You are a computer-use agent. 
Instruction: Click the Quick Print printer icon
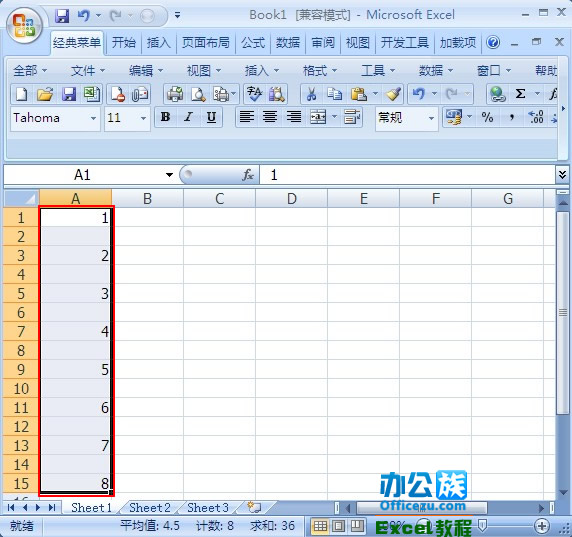click(x=175, y=94)
